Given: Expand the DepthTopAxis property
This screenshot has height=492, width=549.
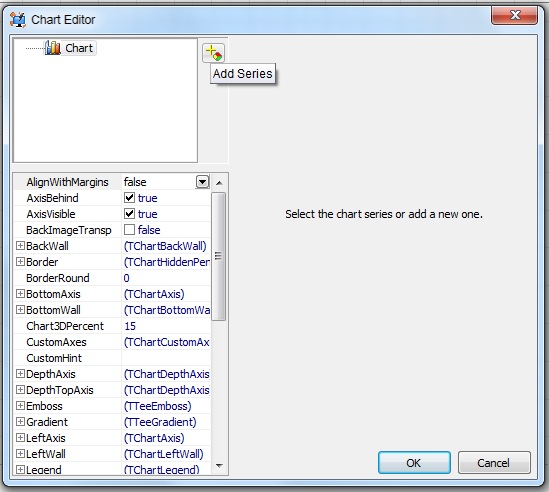Looking at the screenshot, I should 20,390.
